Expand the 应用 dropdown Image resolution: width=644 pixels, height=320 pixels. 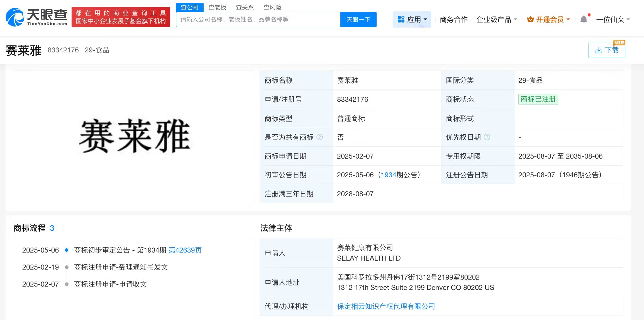point(425,20)
